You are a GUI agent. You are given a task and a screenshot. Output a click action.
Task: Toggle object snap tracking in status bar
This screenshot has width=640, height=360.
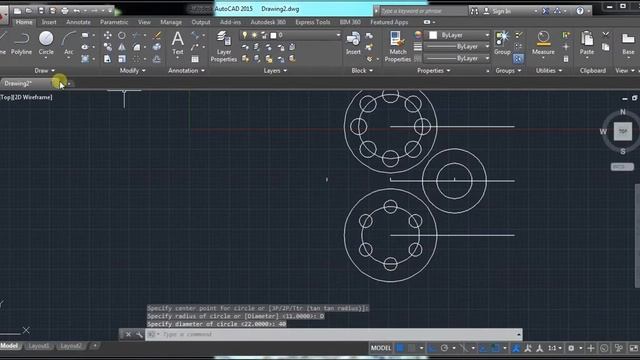pyautogui.click(x=483, y=348)
